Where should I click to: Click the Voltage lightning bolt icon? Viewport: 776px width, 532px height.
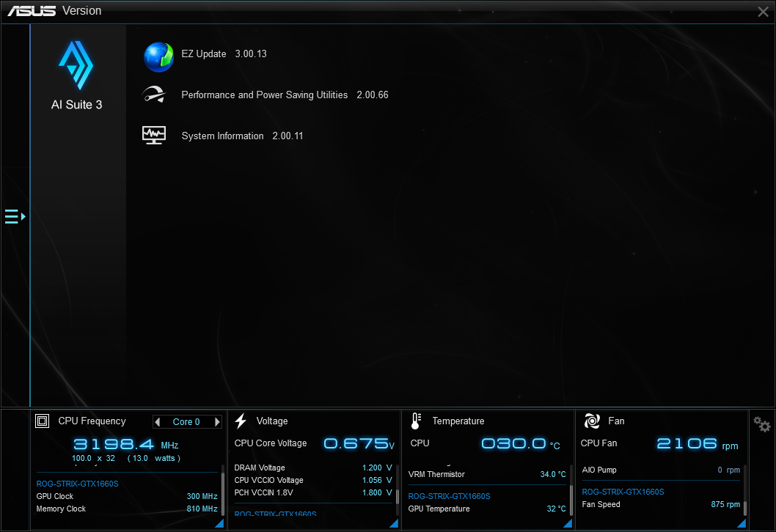(x=241, y=421)
